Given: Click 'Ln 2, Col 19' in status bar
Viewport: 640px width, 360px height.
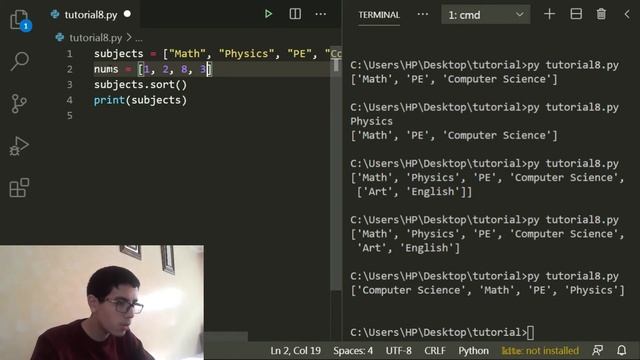Looking at the screenshot, I should (296, 351).
